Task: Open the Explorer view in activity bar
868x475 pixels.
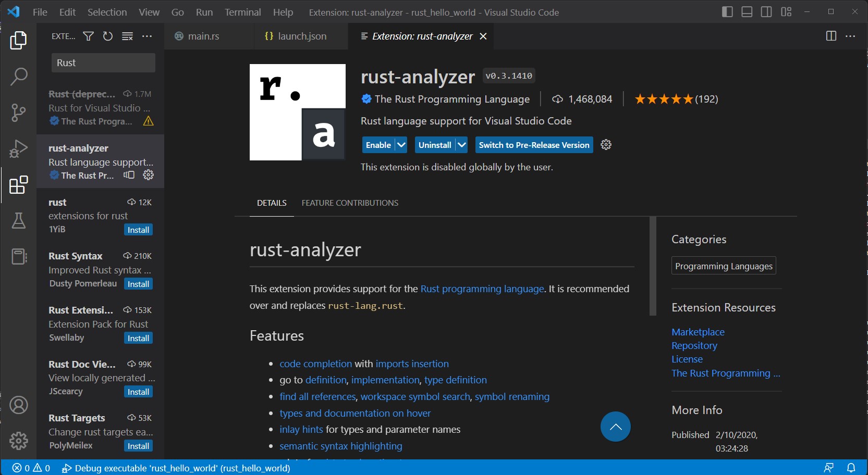Action: click(18, 41)
